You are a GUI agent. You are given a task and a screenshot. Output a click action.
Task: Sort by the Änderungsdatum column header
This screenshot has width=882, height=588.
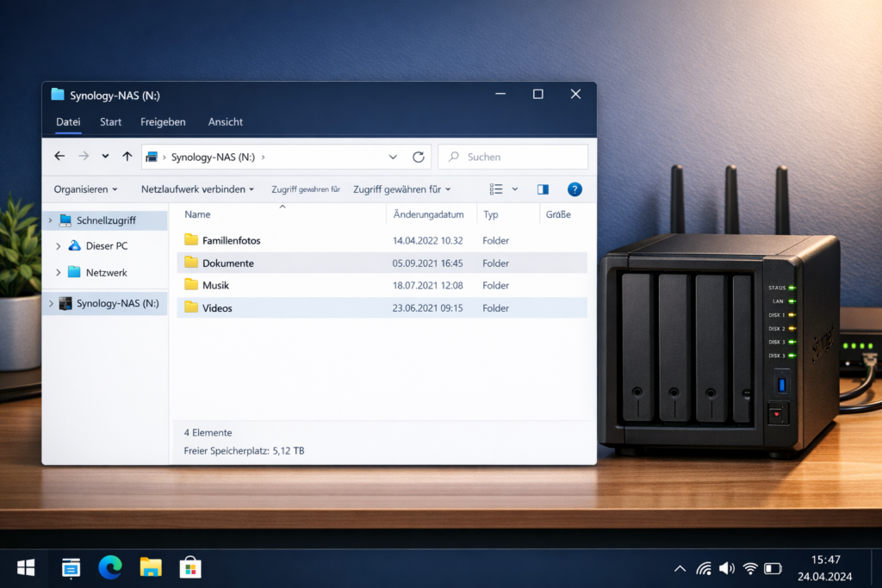pos(429,214)
